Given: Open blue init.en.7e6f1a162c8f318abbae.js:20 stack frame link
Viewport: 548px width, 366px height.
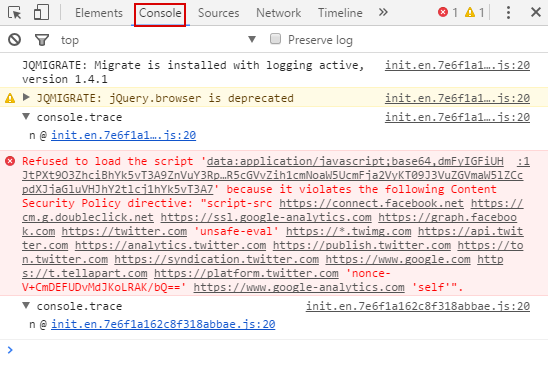Looking at the screenshot, I should coord(163,324).
